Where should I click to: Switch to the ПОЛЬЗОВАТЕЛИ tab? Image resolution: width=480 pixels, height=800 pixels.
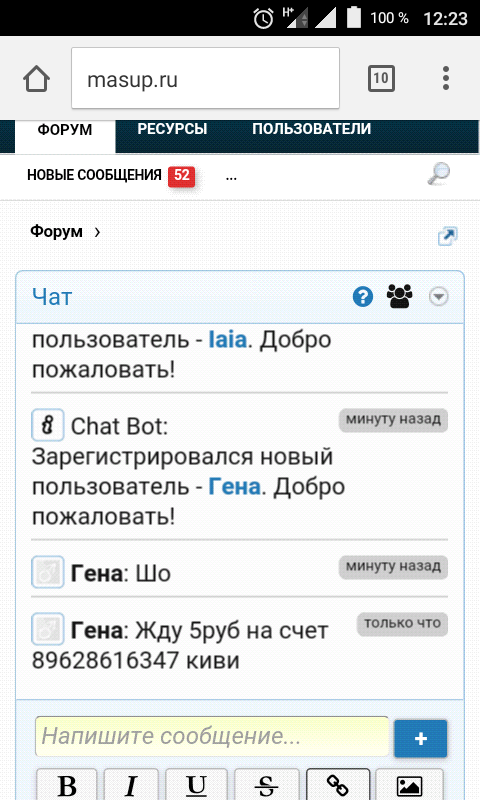tap(311, 129)
